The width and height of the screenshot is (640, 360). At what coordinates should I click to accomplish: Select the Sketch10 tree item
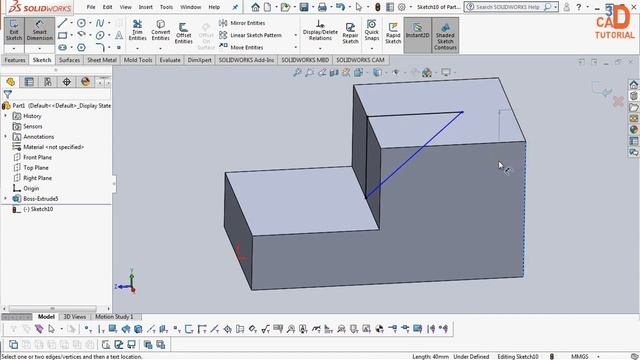(38, 209)
